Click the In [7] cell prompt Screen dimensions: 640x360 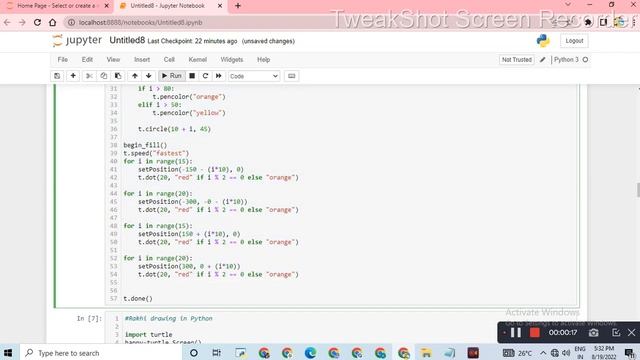pos(89,318)
